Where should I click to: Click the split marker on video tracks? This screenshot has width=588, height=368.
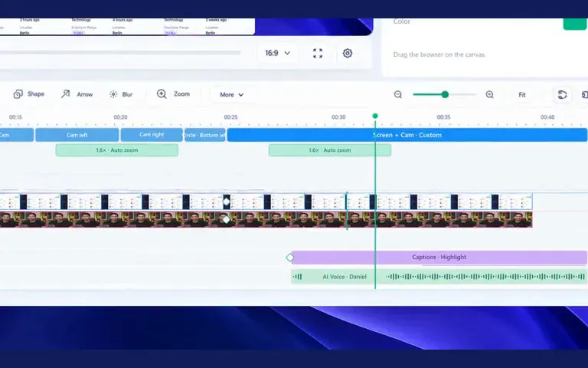click(347, 210)
